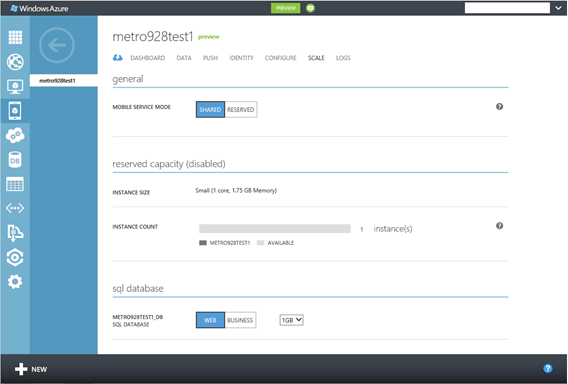Switch to the DATA tab
The height and width of the screenshot is (384, 568).
184,58
